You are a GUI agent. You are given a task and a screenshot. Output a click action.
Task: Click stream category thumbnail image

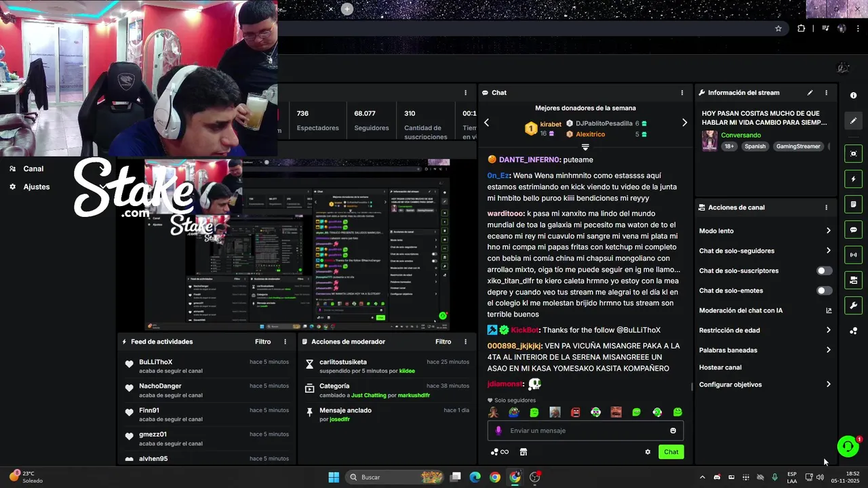coord(709,140)
